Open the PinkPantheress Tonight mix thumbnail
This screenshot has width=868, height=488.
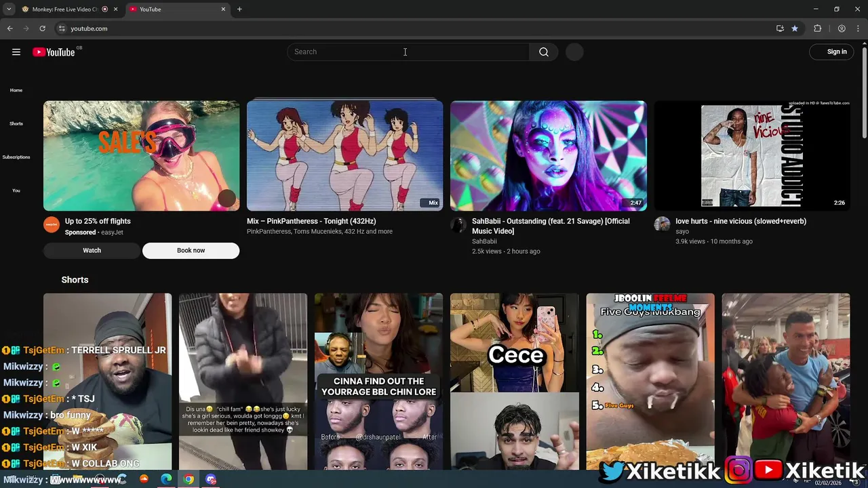coord(345,156)
